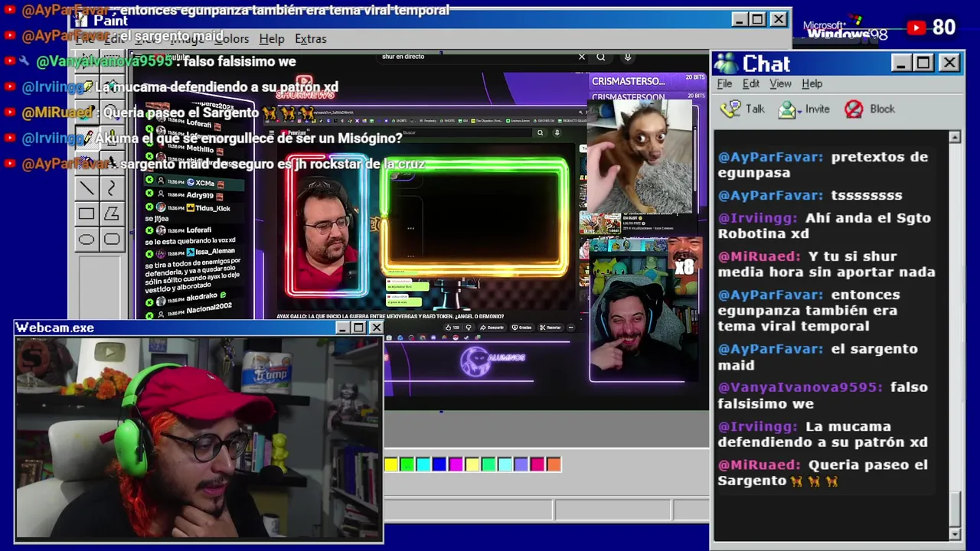This screenshot has width=980, height=551.
Task: Maximize the Paint window
Action: click(x=758, y=19)
